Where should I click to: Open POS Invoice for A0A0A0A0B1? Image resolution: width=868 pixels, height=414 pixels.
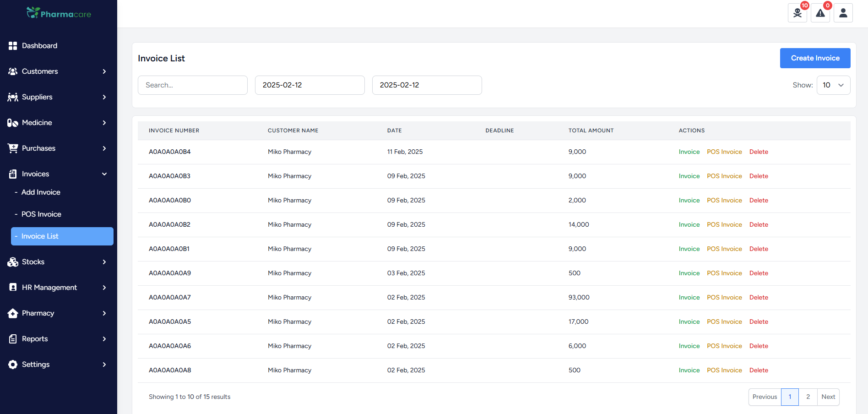pos(724,249)
